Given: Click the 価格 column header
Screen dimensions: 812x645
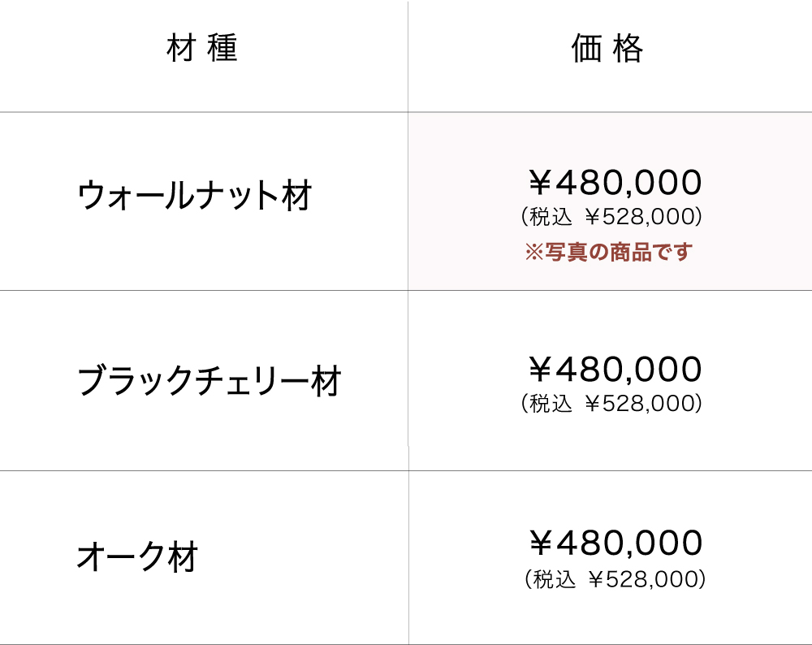Looking at the screenshot, I should (607, 50).
